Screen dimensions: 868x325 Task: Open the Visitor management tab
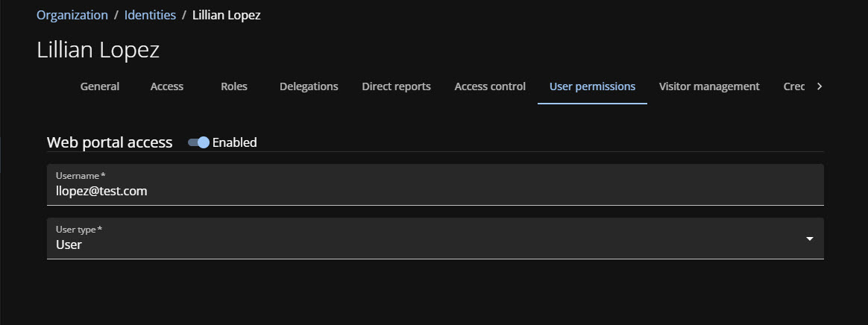(709, 86)
